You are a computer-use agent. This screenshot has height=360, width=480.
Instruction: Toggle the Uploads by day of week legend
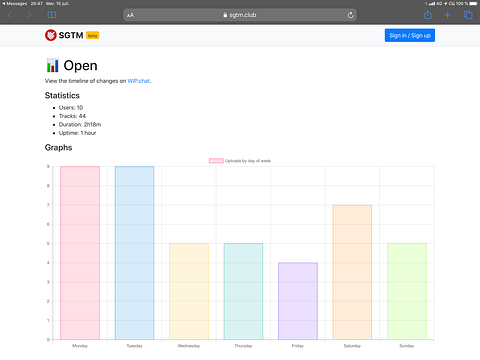[x=240, y=161]
